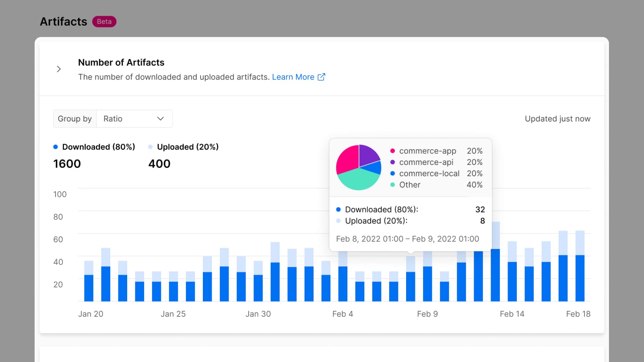Click the Updated just now status text
Screen dimensions: 644x362
point(557,119)
